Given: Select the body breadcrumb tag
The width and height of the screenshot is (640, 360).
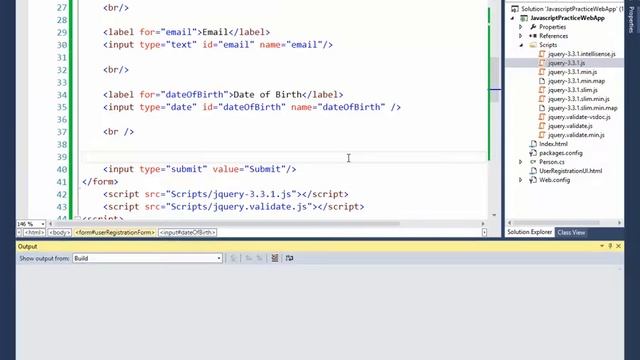Looking at the screenshot, I should (60, 232).
